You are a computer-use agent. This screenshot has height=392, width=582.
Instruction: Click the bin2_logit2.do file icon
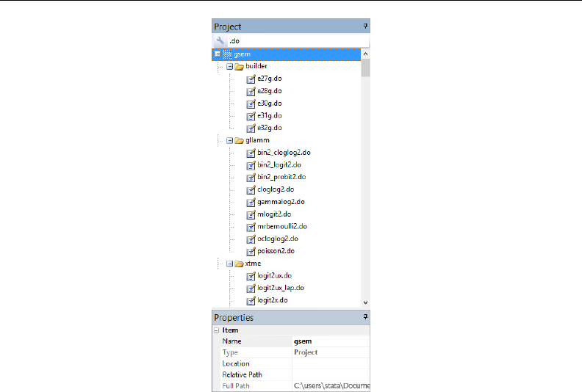pos(251,165)
